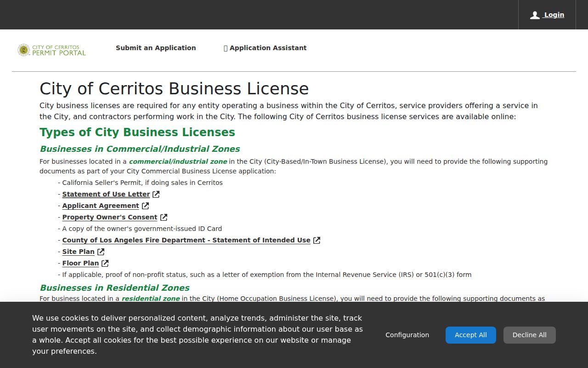Accept all cookies
This screenshot has height=368, width=588.
pyautogui.click(x=471, y=335)
